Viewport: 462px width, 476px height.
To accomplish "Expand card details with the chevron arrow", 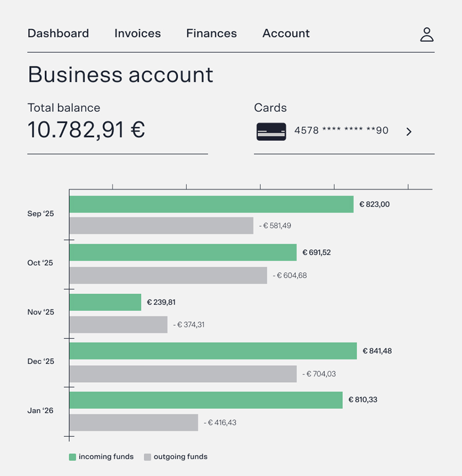I will click(409, 132).
